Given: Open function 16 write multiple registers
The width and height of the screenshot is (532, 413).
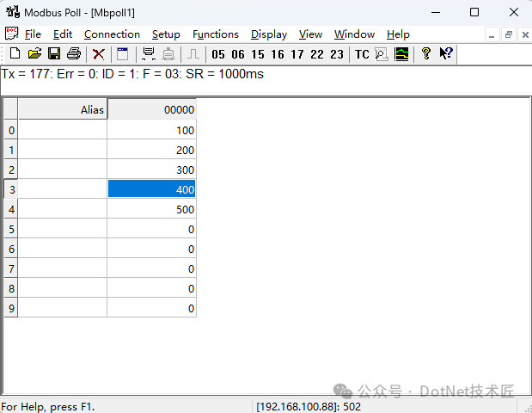Looking at the screenshot, I should point(278,54).
